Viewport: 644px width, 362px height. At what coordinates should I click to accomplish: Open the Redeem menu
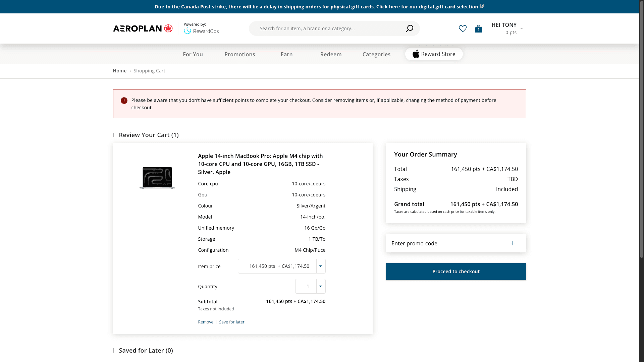[x=331, y=54]
